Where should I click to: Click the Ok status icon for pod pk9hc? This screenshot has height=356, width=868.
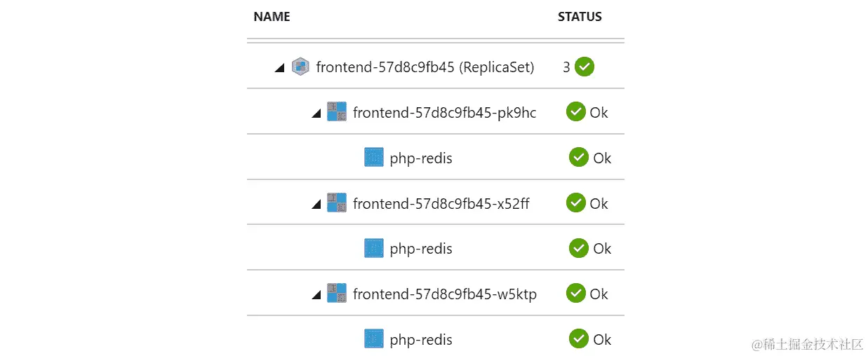576,112
